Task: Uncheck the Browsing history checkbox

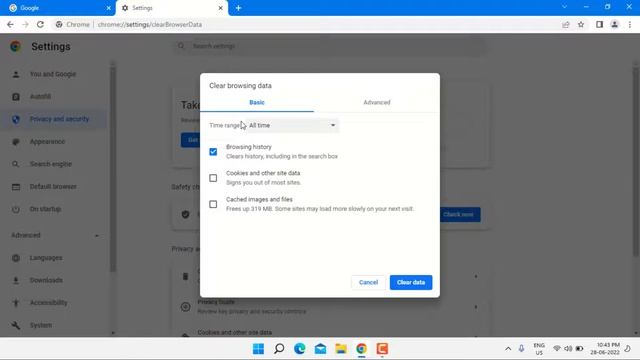Action: tap(213, 152)
